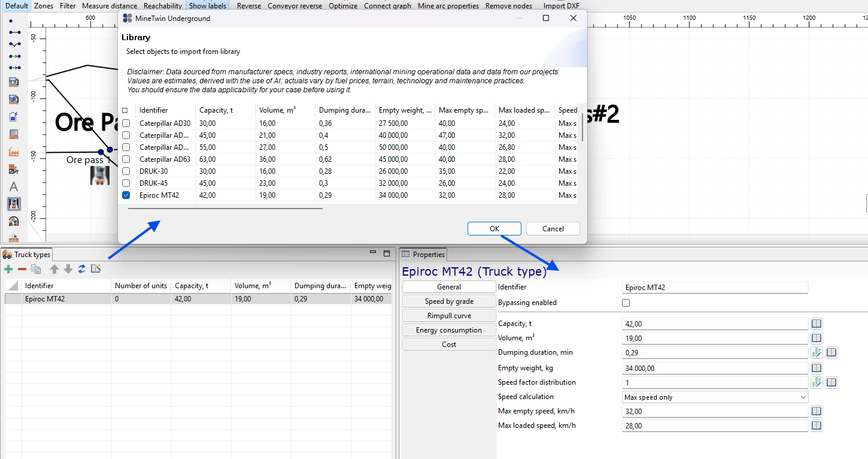Image resolution: width=868 pixels, height=459 pixels.
Task: Check the box for the 45,00 t Caterpillar row
Action: 126,135
